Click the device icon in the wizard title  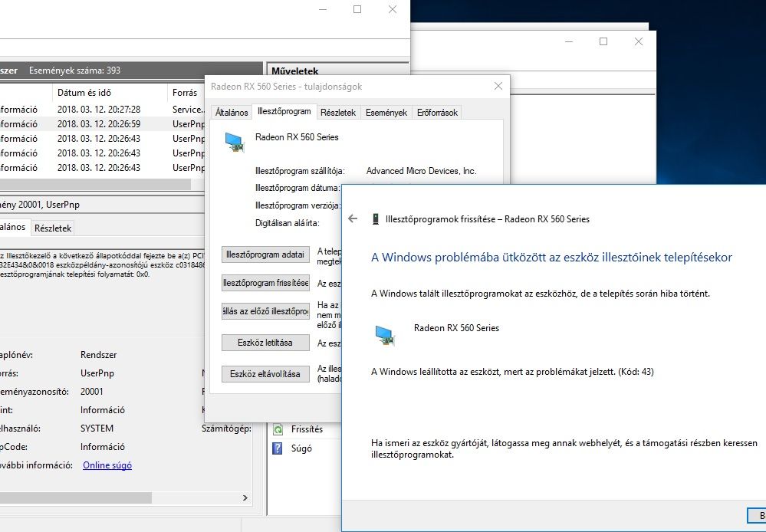point(375,219)
